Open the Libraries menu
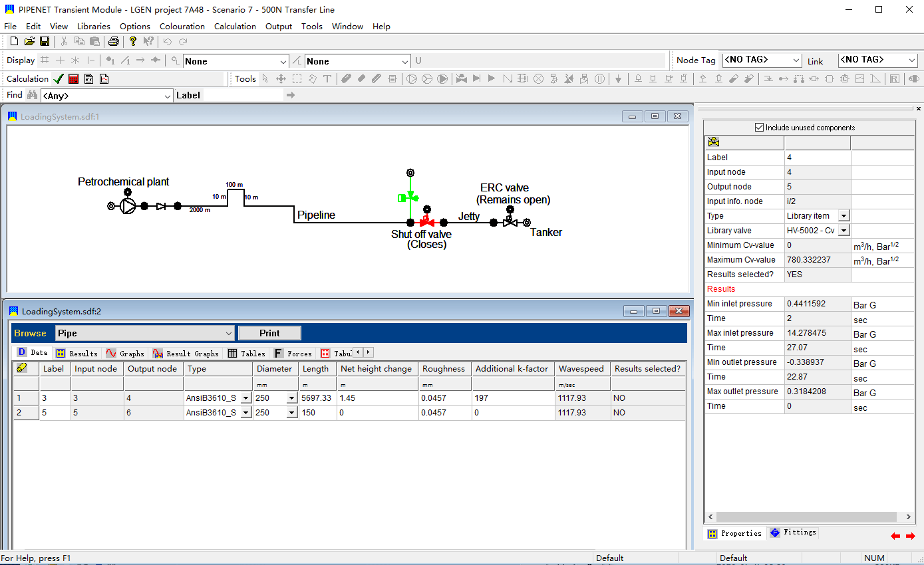 (94, 27)
